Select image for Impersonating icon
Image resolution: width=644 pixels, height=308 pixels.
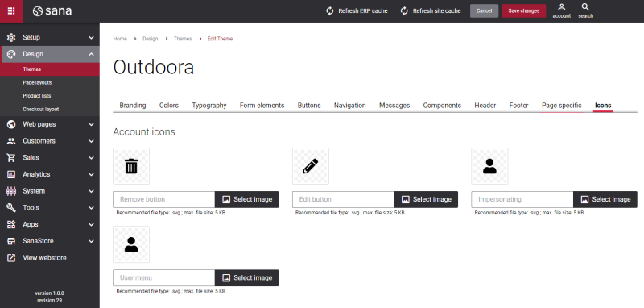605,199
